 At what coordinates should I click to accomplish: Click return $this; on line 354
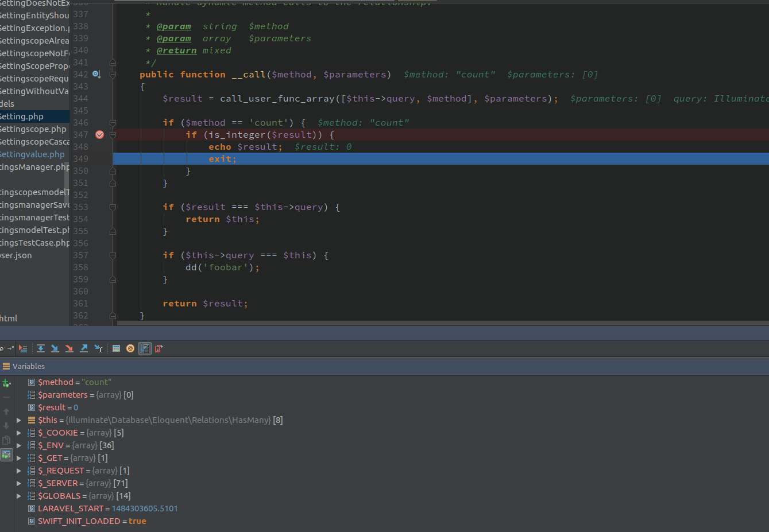click(x=223, y=219)
